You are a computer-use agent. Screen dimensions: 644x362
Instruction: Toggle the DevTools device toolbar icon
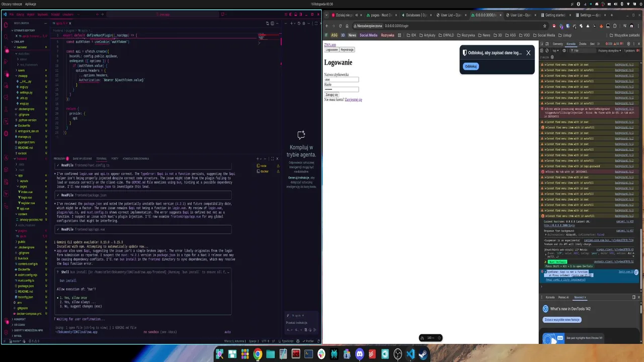coord(547,44)
